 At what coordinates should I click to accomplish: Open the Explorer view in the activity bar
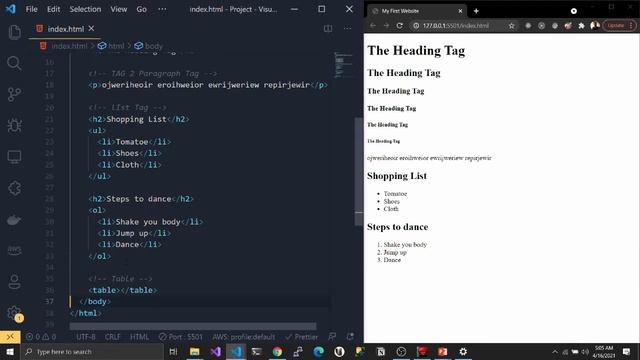point(14,32)
